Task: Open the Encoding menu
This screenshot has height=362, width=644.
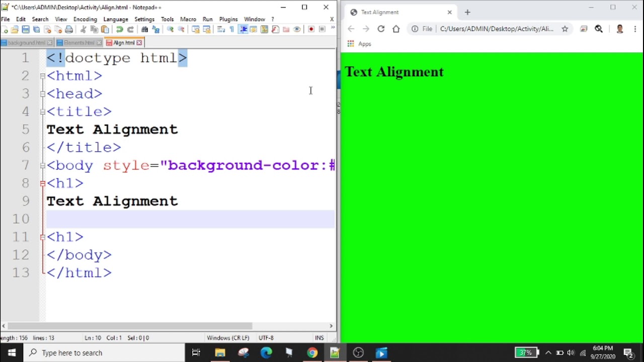Action: click(85, 19)
